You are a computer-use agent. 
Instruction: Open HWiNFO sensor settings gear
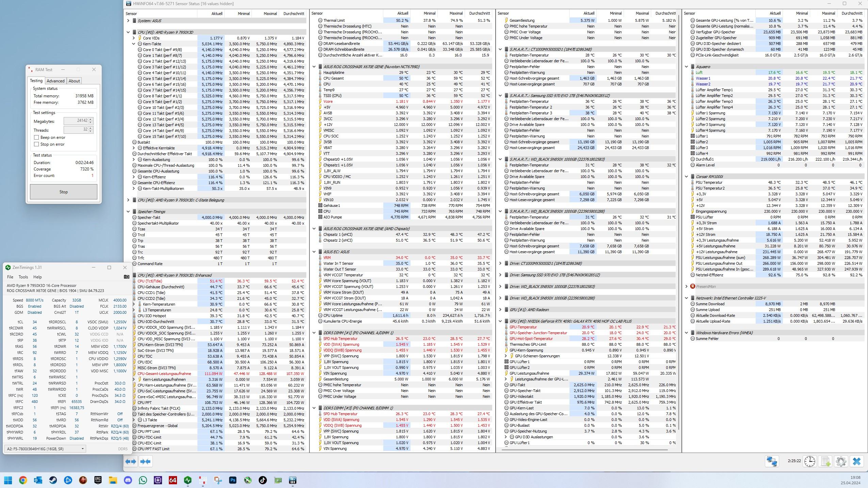pyautogui.click(x=841, y=461)
